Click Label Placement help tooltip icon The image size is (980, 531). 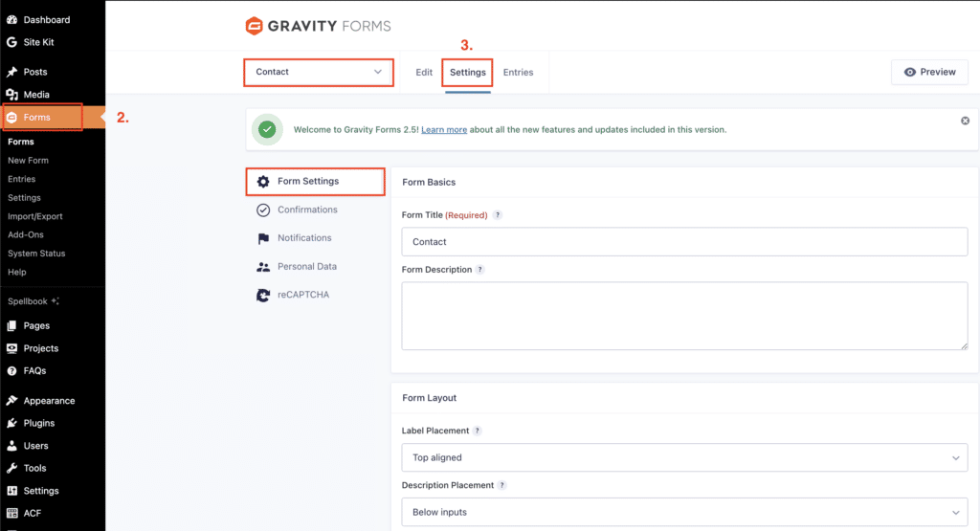(x=478, y=431)
